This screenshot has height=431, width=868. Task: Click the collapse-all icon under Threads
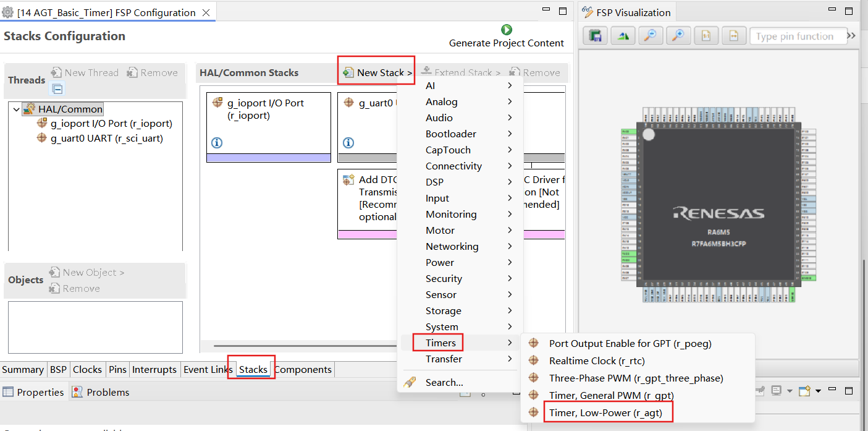57,89
